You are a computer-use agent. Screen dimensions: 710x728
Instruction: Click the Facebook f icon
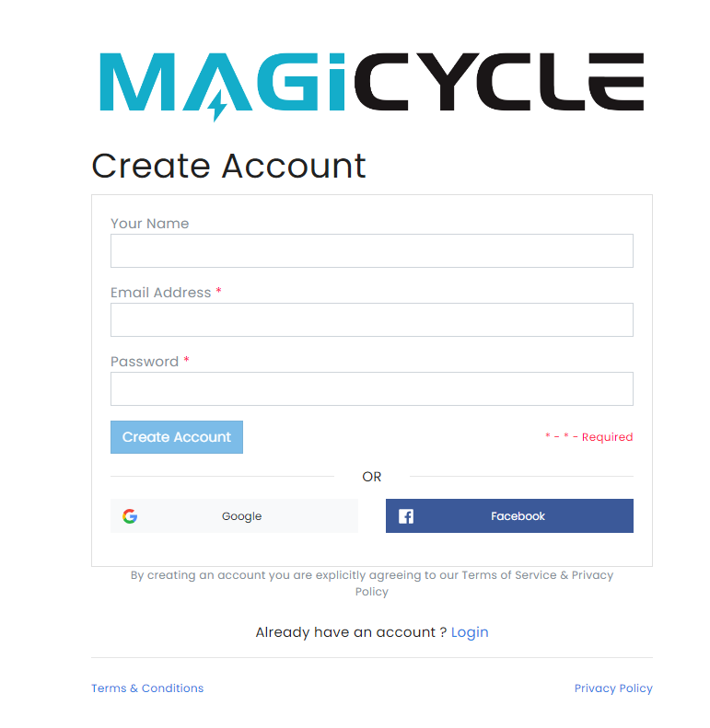tap(406, 515)
